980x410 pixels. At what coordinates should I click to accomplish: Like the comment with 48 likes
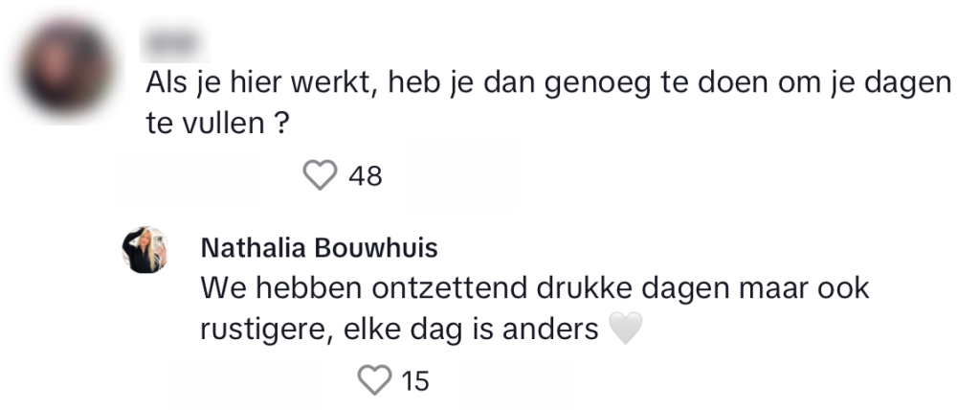coord(321,175)
